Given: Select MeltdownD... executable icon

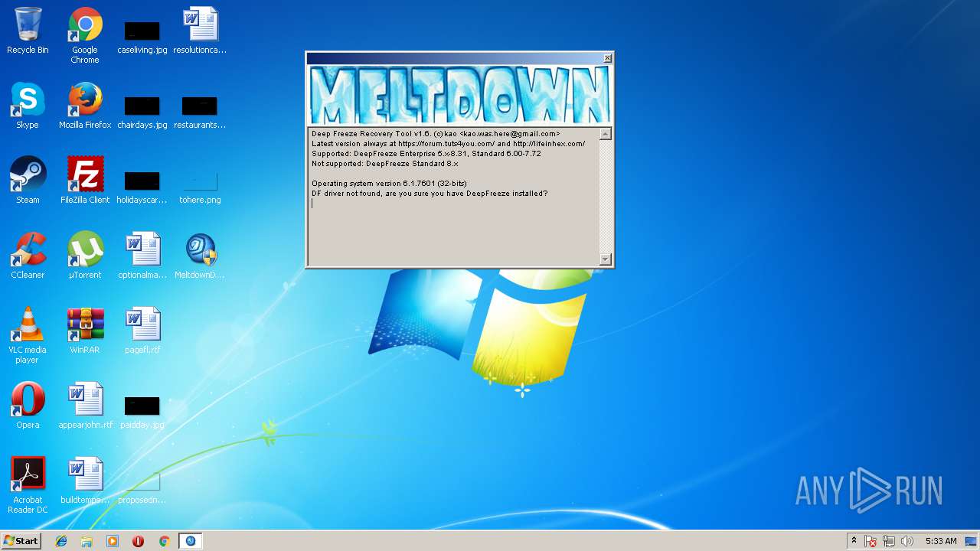Looking at the screenshot, I should [200, 256].
